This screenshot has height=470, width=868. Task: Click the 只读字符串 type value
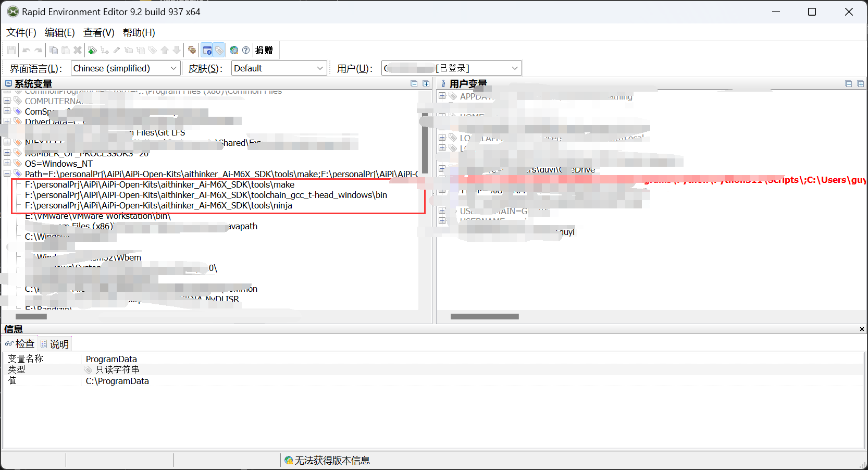coord(117,369)
